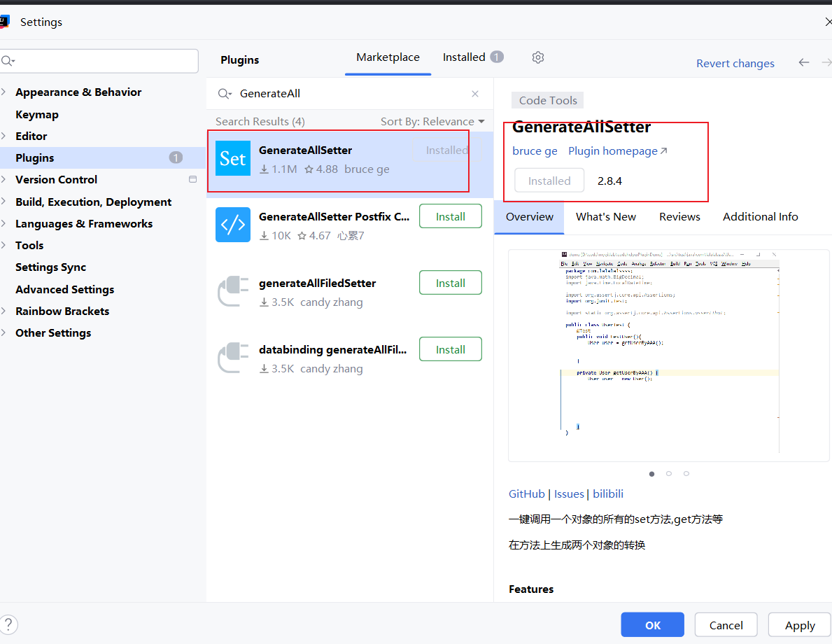This screenshot has width=832, height=644.
Task: Install the databinding generateAllFil... plugin
Action: [x=451, y=349]
